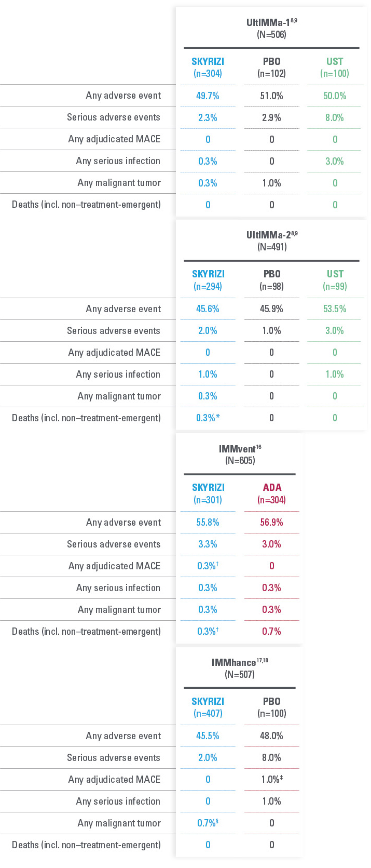Click PBO column header under UltIMMa-2
This screenshot has width=371, height=868.
click(x=272, y=274)
